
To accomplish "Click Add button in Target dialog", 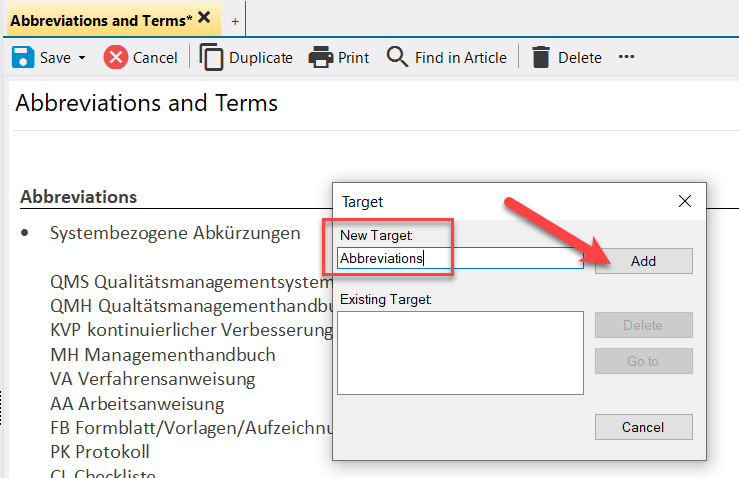I will pyautogui.click(x=643, y=261).
